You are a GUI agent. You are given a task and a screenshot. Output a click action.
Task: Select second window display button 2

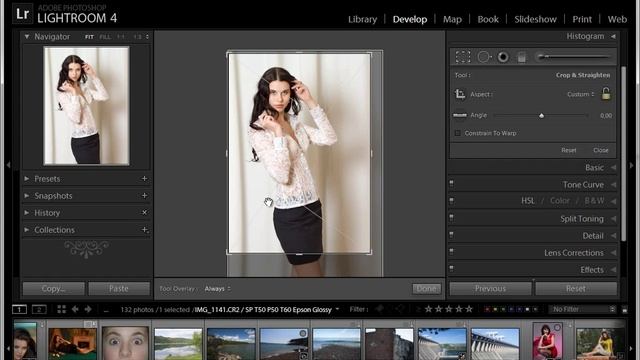point(39,309)
